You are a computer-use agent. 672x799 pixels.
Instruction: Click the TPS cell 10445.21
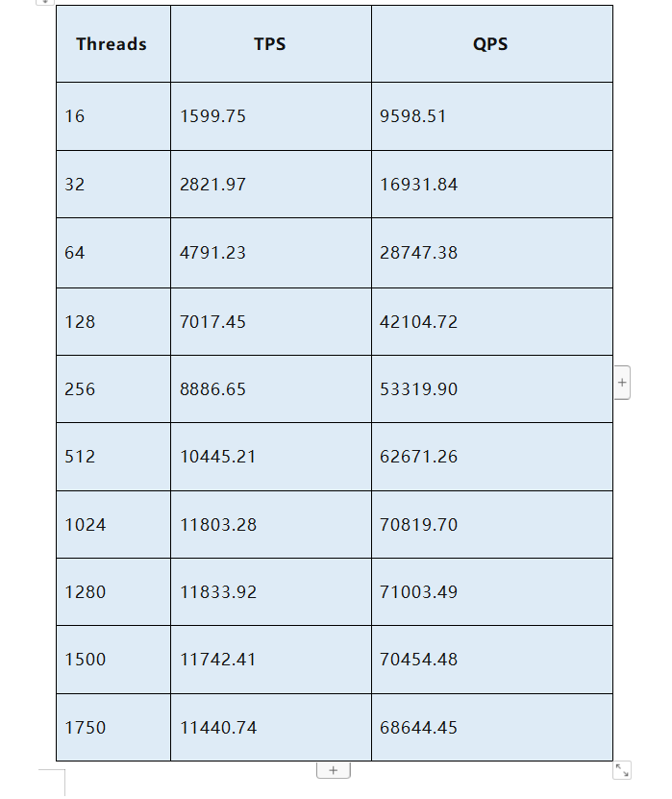click(x=270, y=457)
